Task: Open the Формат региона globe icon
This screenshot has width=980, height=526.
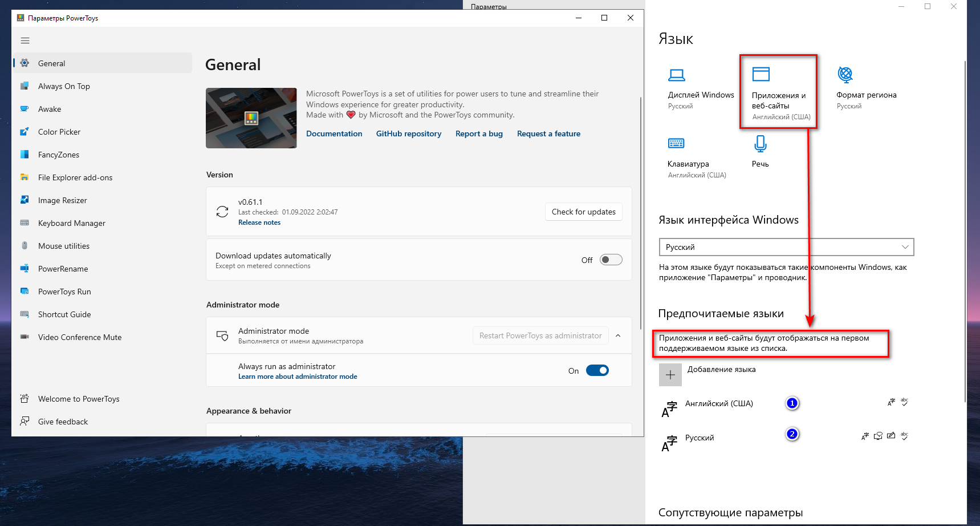Action: click(845, 74)
